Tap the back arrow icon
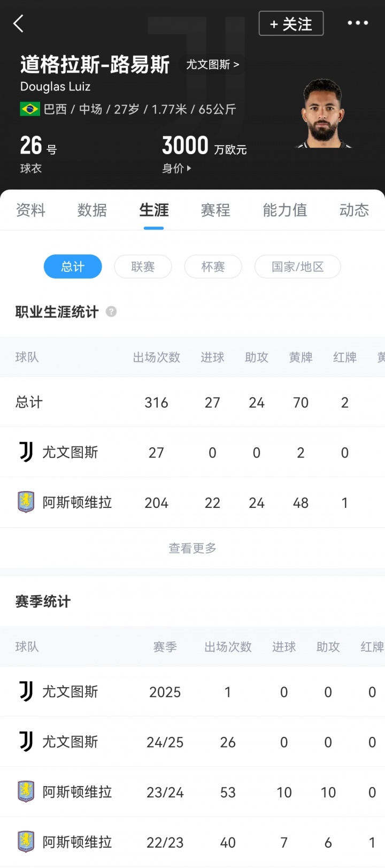 click(x=19, y=24)
